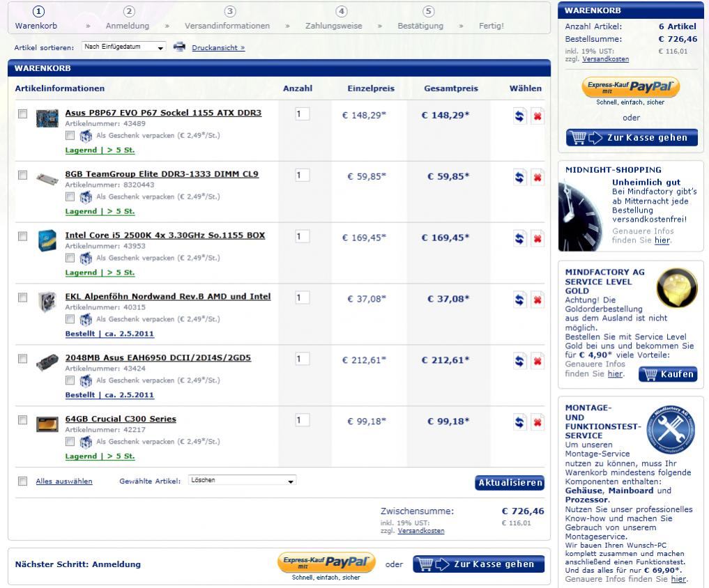
Task: Enable gift wrapping for Asus P8P67 EVO
Action: pos(70,135)
